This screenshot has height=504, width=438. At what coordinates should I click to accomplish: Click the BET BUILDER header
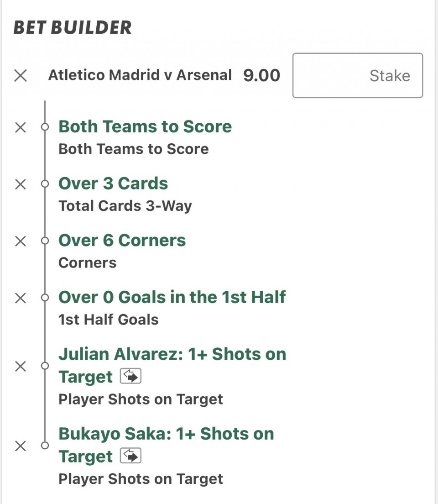tap(73, 28)
